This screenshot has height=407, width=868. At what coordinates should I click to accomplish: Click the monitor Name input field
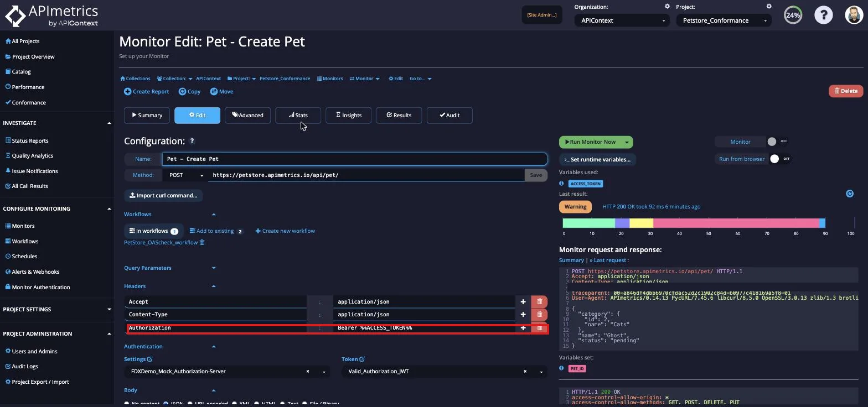(x=355, y=159)
